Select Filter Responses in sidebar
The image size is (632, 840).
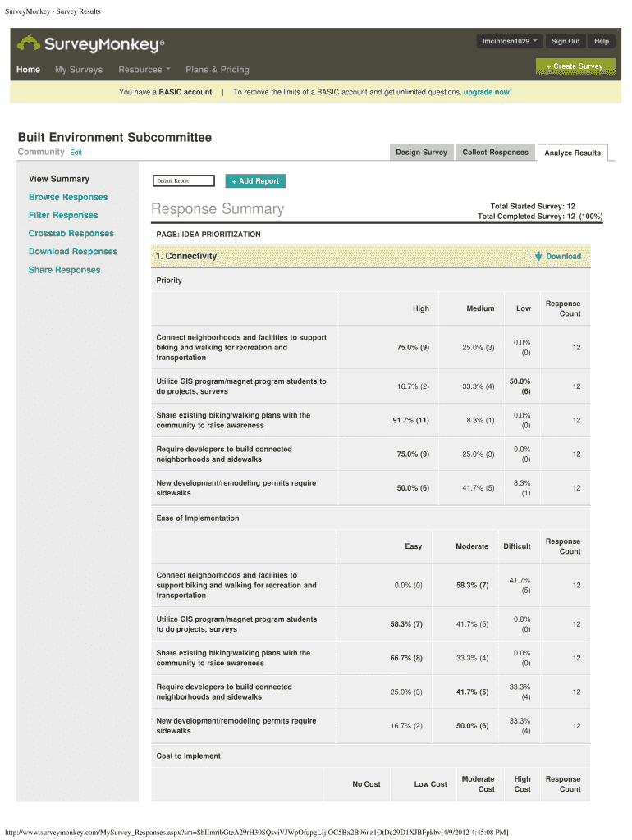tap(63, 215)
